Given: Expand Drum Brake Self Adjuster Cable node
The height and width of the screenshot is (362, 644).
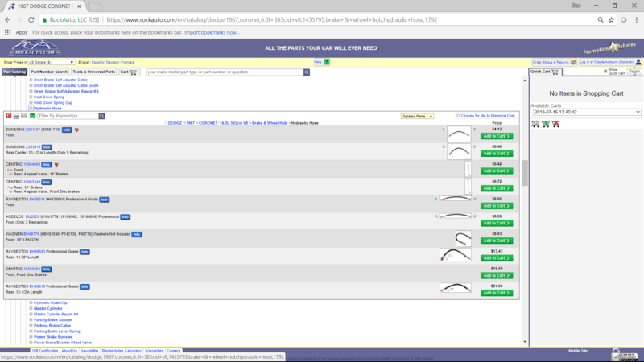Looking at the screenshot, I should pos(31,80).
